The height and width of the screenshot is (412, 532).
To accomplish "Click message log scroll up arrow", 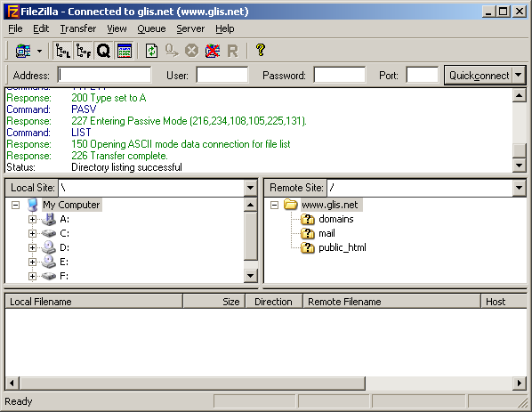I will click(520, 95).
